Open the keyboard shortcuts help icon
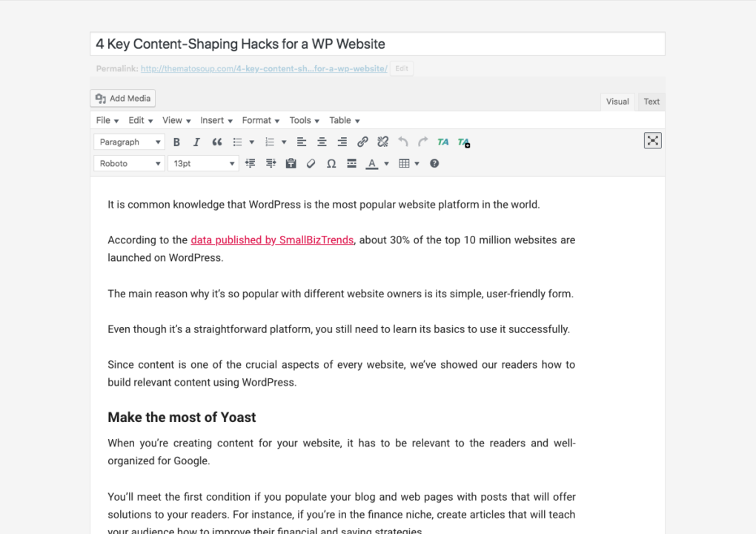This screenshot has width=756, height=534. pos(434,164)
